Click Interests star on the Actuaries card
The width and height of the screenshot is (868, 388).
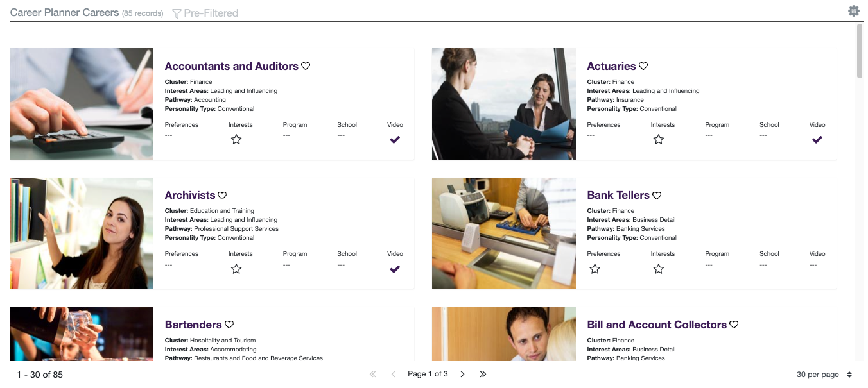pyautogui.click(x=659, y=139)
